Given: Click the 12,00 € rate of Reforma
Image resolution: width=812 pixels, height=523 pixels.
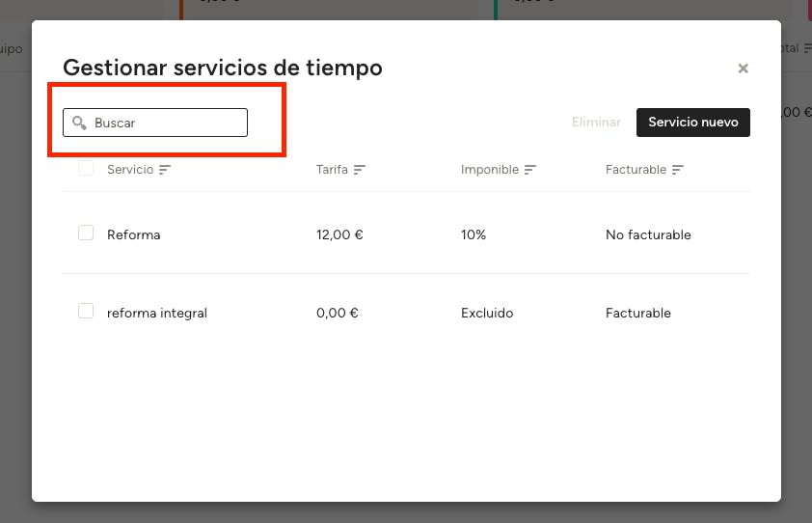Looking at the screenshot, I should (x=339, y=234).
